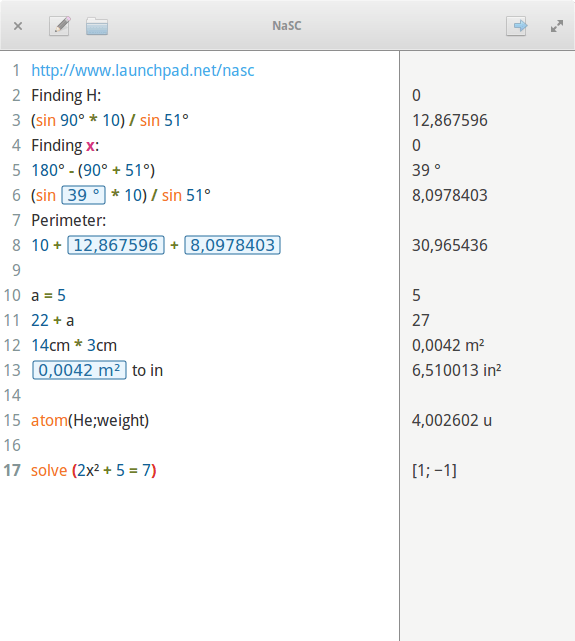This screenshot has width=575, height=641.
Task: Click the result 6,510013 in²
Action: point(456,370)
